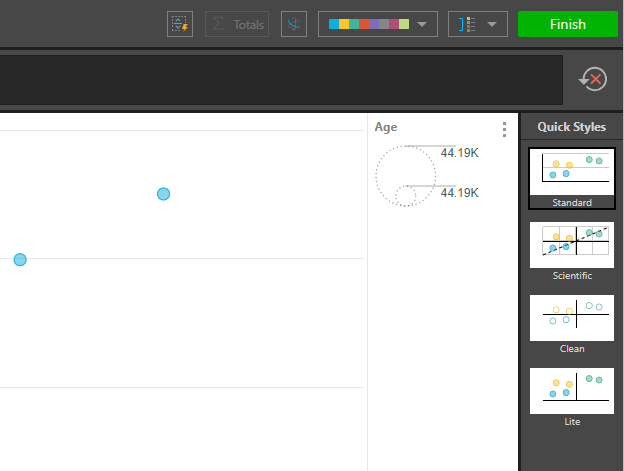The height and width of the screenshot is (471, 624).
Task: Click the large dotted size-legend circle
Action: (x=406, y=176)
